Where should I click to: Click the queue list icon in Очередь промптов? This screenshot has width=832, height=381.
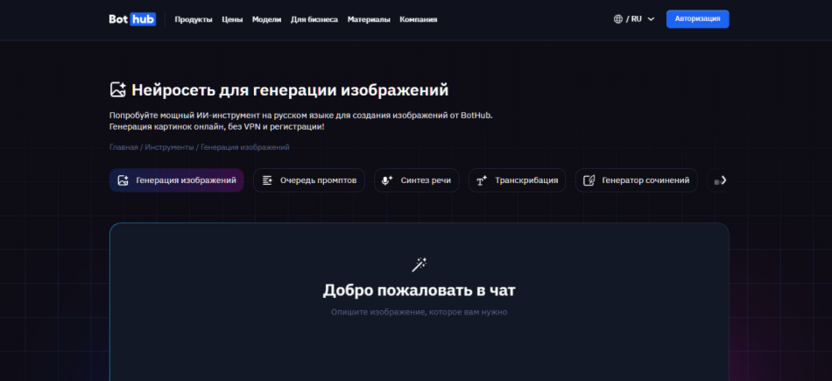(x=267, y=180)
